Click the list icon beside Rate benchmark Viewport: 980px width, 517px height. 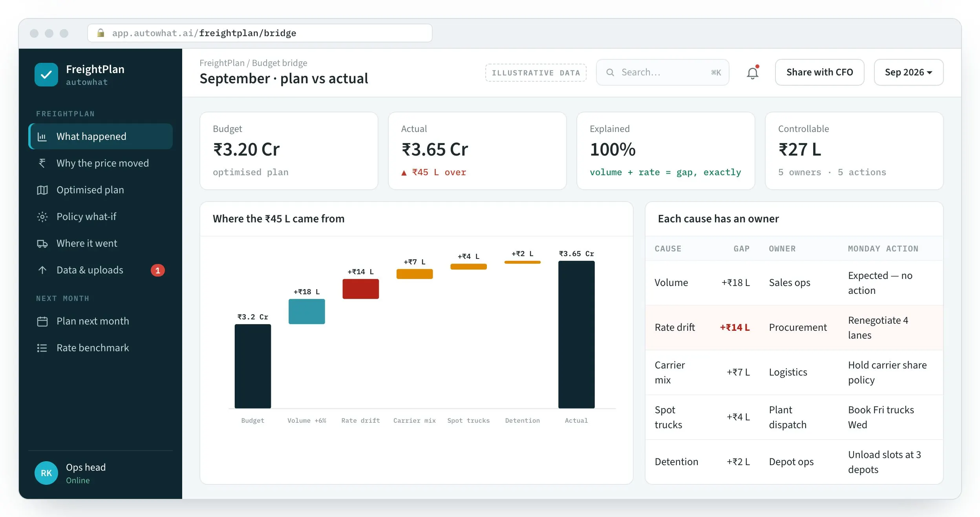click(42, 348)
